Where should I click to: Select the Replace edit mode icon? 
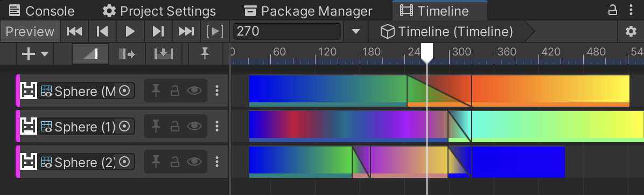[x=164, y=54]
